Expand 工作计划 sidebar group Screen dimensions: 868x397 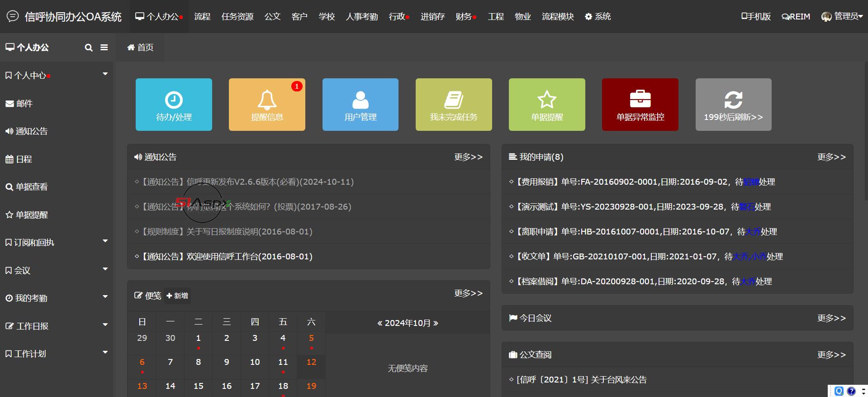[56, 354]
